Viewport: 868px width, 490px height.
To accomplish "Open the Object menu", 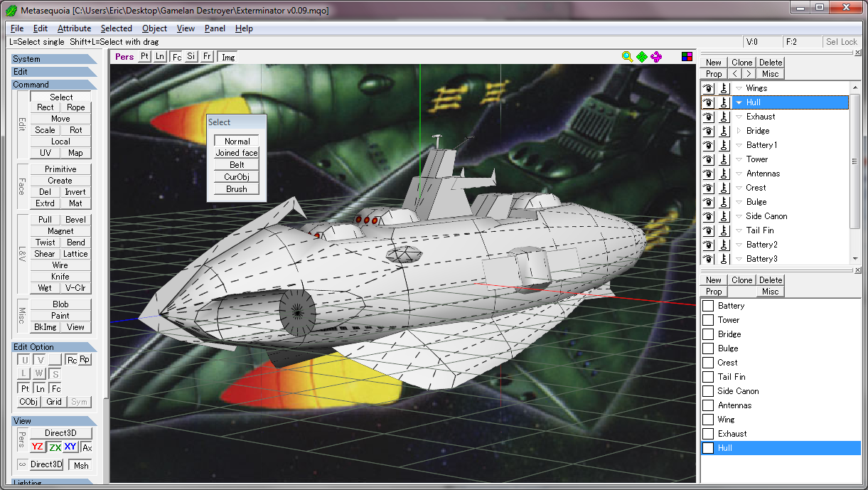I will coord(154,28).
